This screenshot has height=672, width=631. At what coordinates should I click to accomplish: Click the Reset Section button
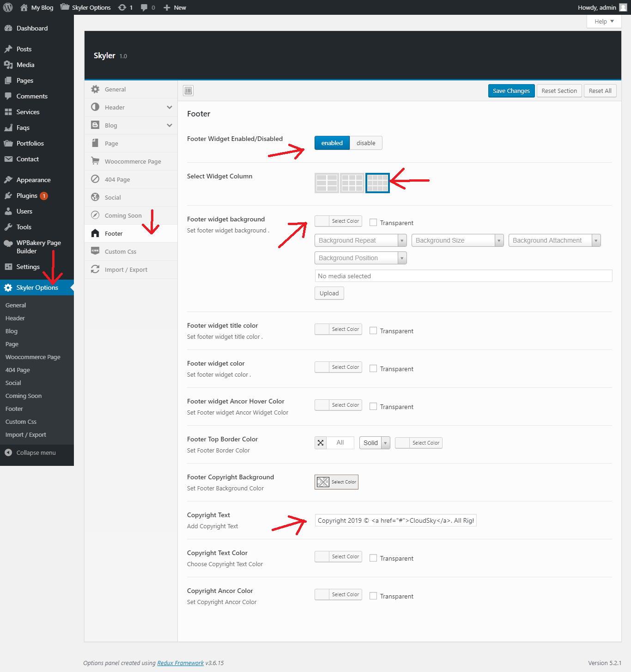[559, 91]
